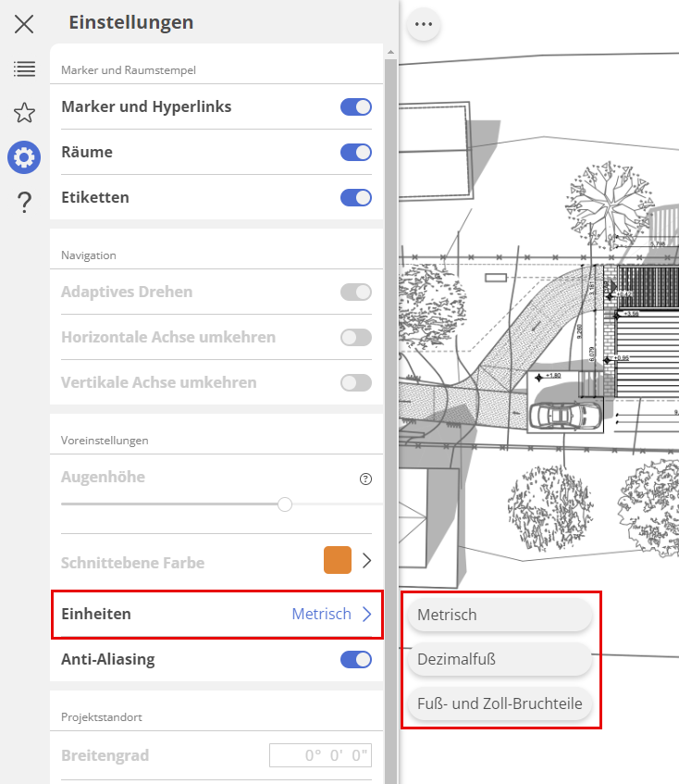Click the Augenhöhe slider handle
This screenshot has height=784, width=679.
tap(285, 504)
